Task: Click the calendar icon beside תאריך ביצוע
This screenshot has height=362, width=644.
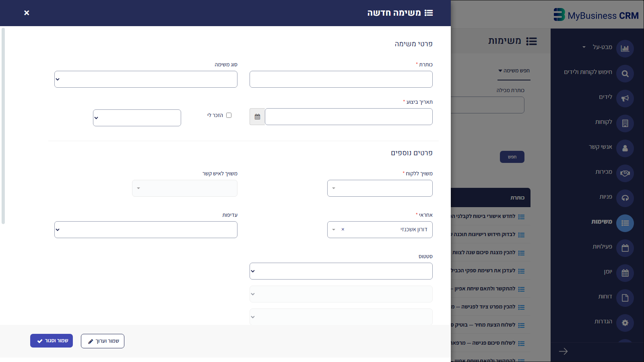Action: coord(257,117)
